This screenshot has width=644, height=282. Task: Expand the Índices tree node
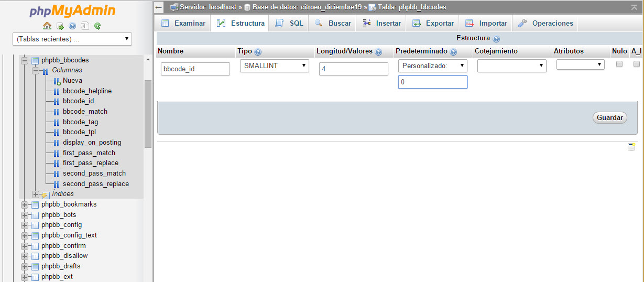tap(36, 194)
